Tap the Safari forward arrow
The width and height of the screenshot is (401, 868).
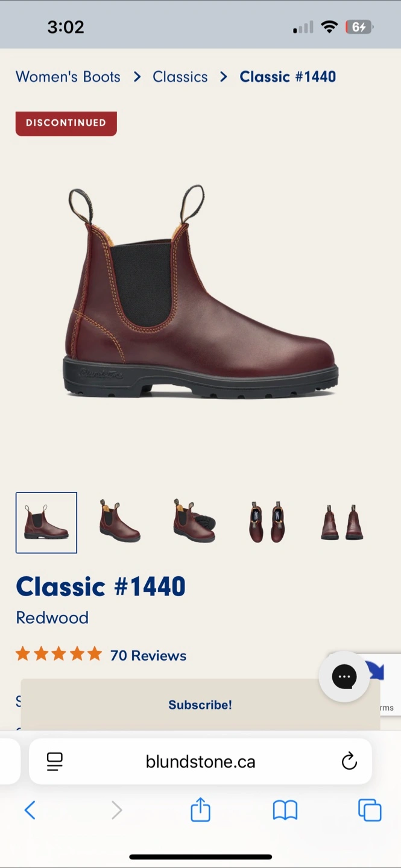[116, 810]
